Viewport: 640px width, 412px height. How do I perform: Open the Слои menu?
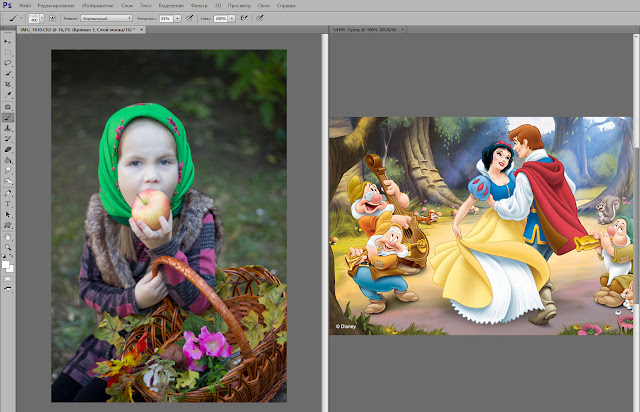point(127,6)
